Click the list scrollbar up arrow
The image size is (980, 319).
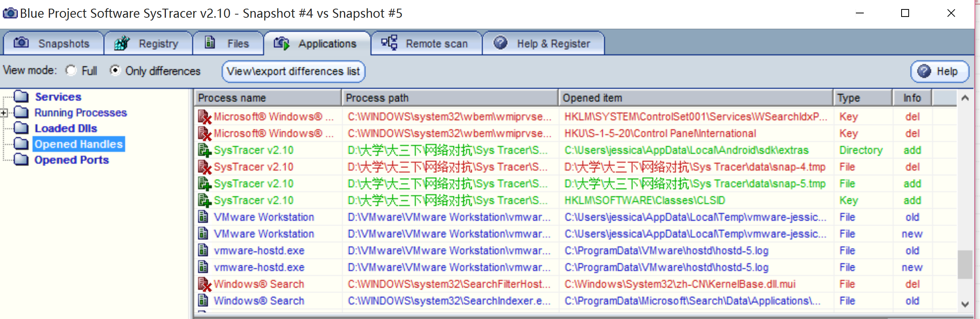pyautogui.click(x=965, y=98)
